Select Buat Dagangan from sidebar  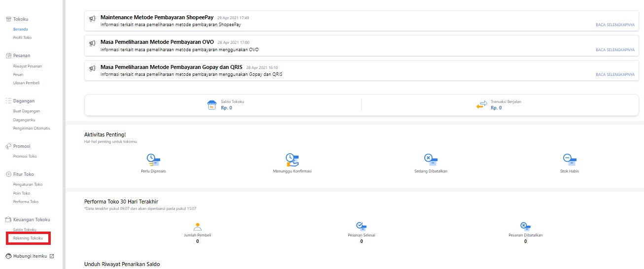pyautogui.click(x=27, y=111)
